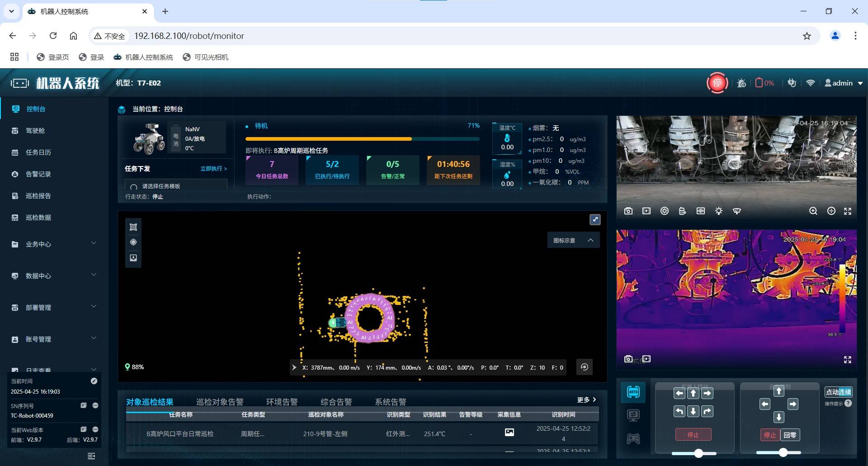Click the map expand icon at top-right
The height and width of the screenshot is (466, 868).
pos(595,219)
